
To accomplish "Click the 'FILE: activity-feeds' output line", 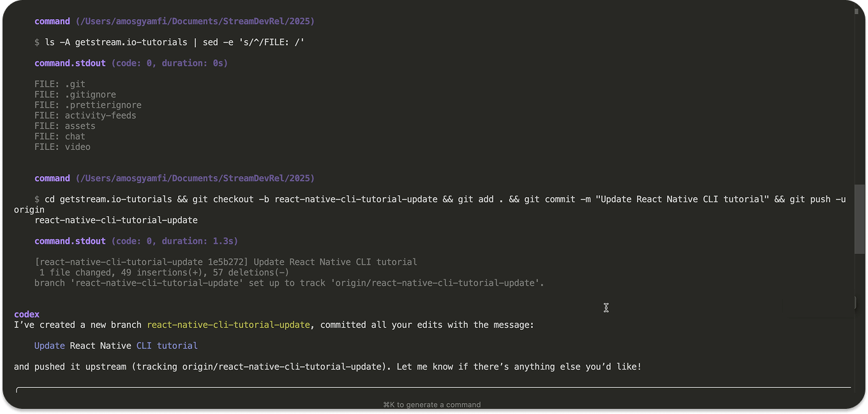I will coord(86,115).
